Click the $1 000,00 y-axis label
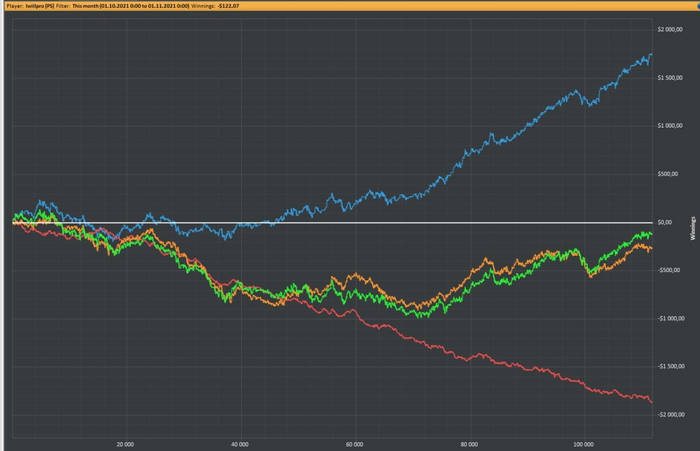Screen dimensions: 700x451 tap(670, 126)
